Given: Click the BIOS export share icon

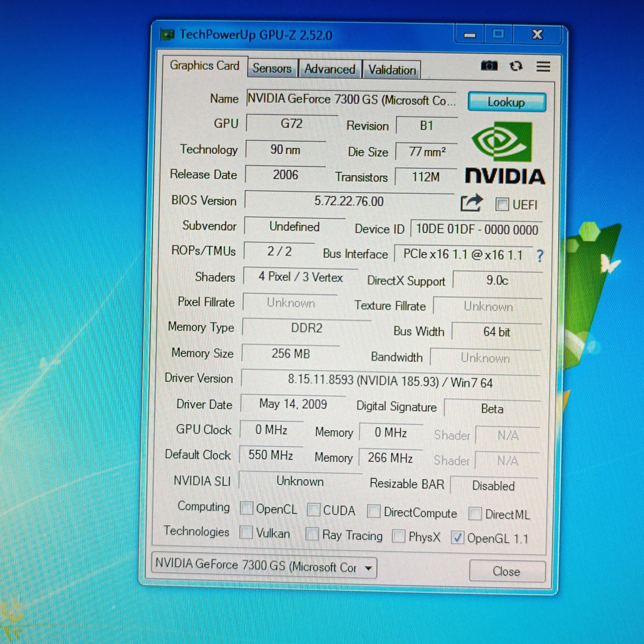Looking at the screenshot, I should coord(471,203).
